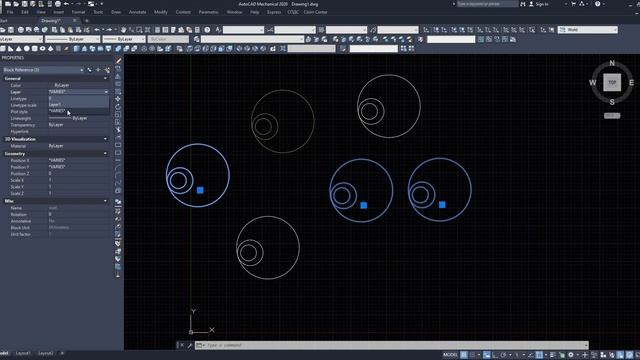Image resolution: width=640 pixels, height=360 pixels.
Task: Click the blue grip of the leftmost selected block
Action: (x=200, y=190)
